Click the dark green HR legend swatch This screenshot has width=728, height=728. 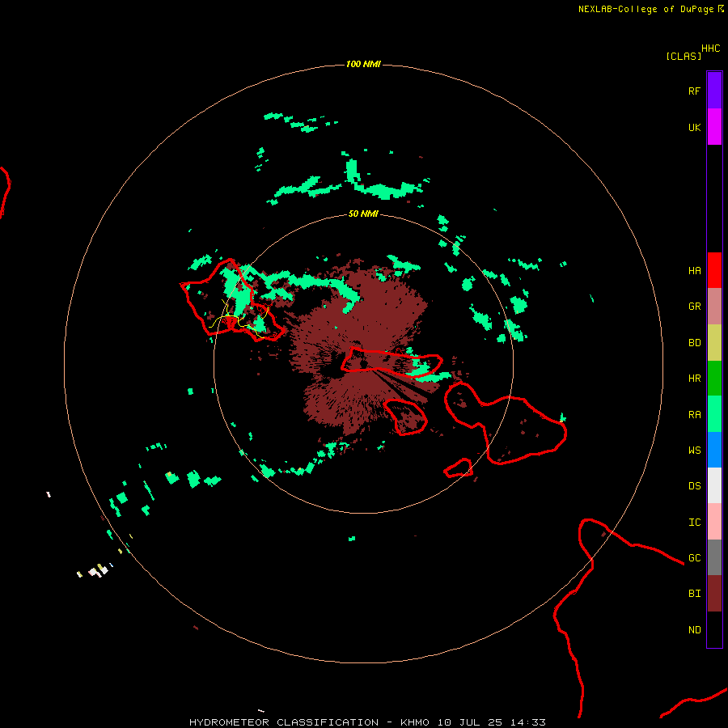(714, 379)
